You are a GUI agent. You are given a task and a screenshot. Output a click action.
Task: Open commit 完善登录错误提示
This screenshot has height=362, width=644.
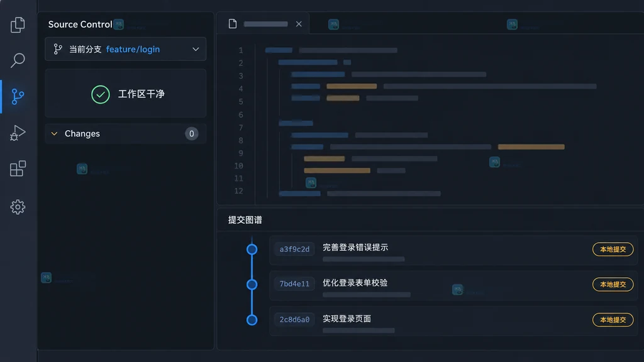point(355,248)
